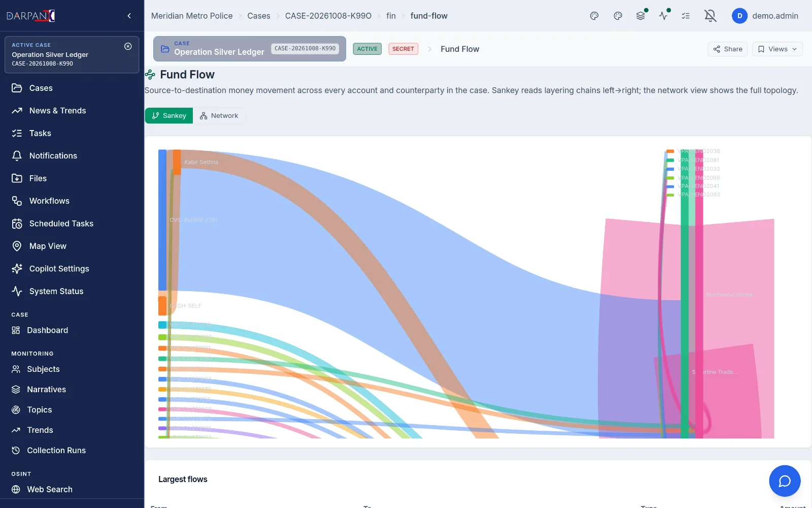This screenshot has height=508, width=812.
Task: Share the Fund Flow view
Action: pos(728,49)
